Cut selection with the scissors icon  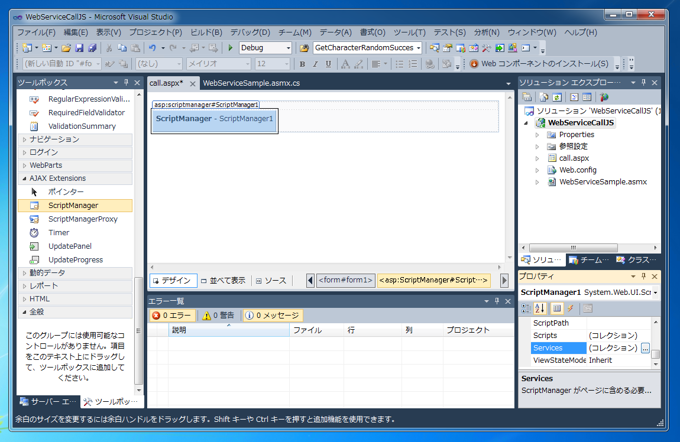coord(109,48)
